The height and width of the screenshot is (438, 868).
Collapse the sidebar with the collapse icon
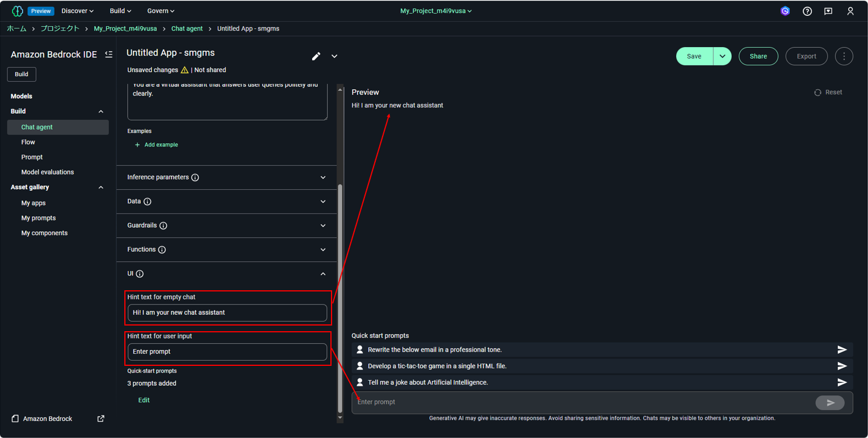tap(108, 55)
